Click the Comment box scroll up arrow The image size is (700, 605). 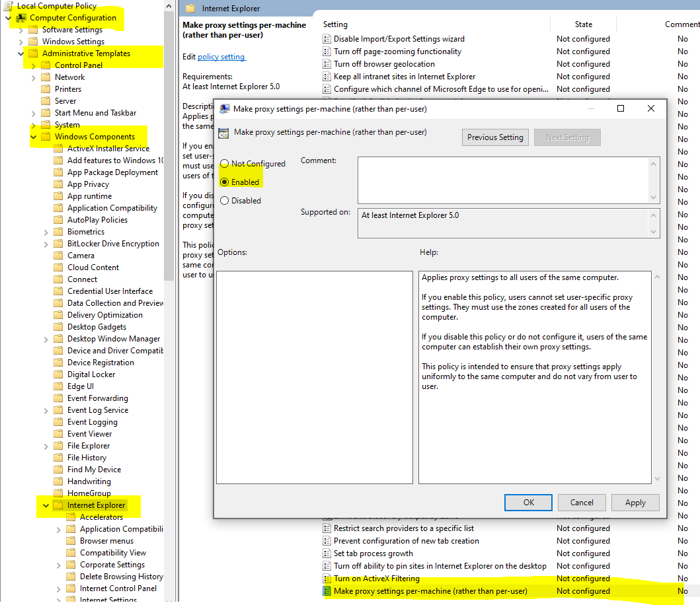[x=654, y=164]
